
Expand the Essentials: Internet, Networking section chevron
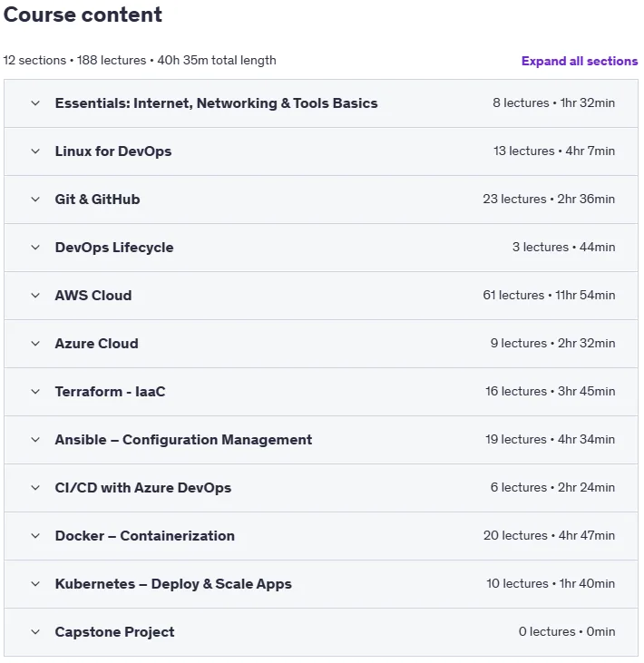(35, 103)
